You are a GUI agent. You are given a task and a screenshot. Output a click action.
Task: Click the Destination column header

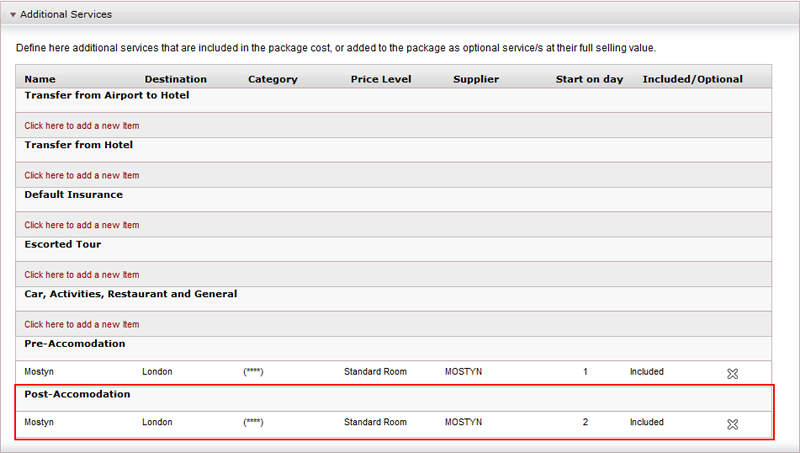(x=176, y=79)
